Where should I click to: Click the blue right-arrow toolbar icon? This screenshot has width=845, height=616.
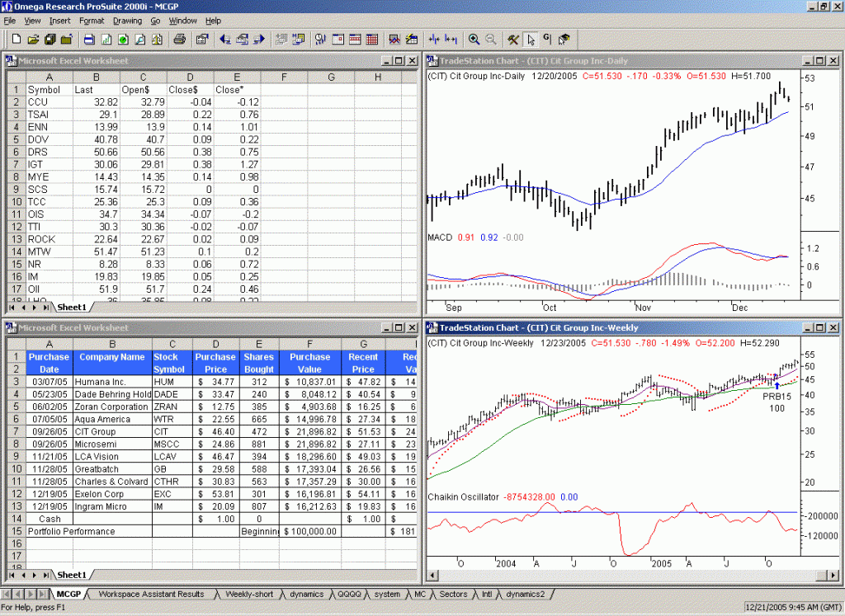(x=258, y=40)
